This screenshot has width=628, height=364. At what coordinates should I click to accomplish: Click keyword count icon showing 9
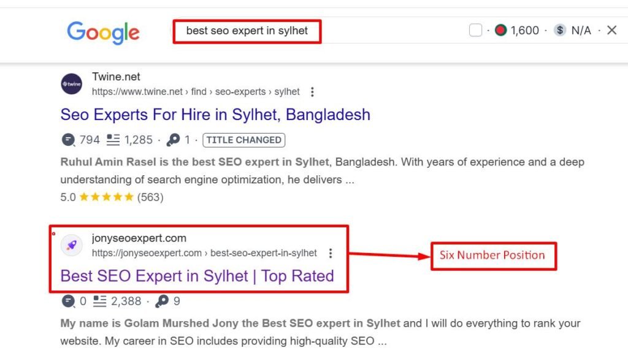coord(162,301)
